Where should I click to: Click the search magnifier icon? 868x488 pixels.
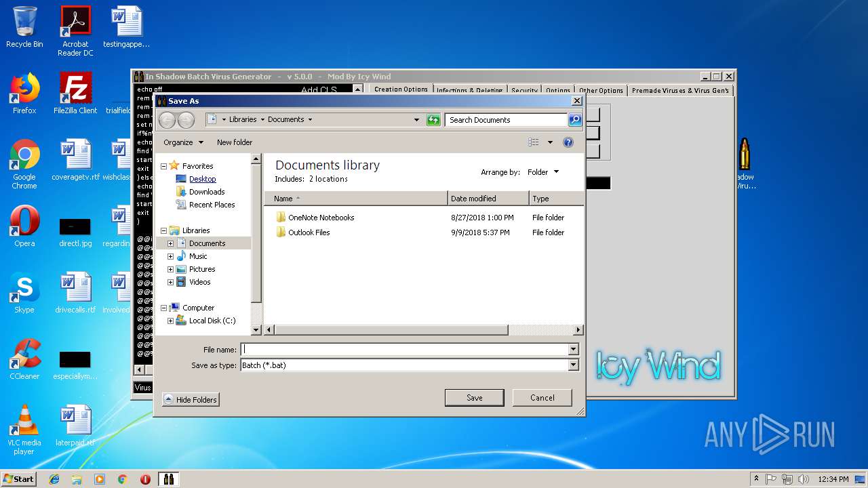point(575,120)
